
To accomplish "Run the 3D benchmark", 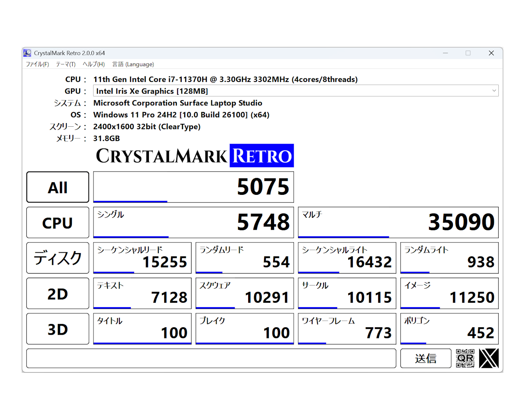I will (x=57, y=329).
